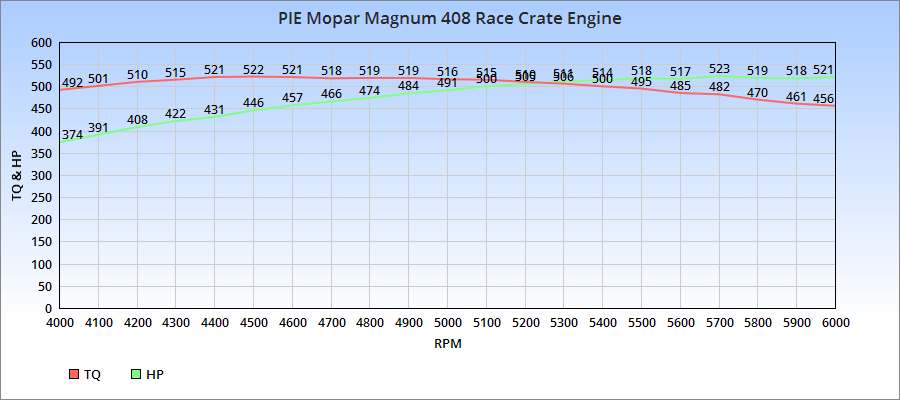Select the 5100 RPM axis tick label
900x400 pixels.
(x=487, y=323)
